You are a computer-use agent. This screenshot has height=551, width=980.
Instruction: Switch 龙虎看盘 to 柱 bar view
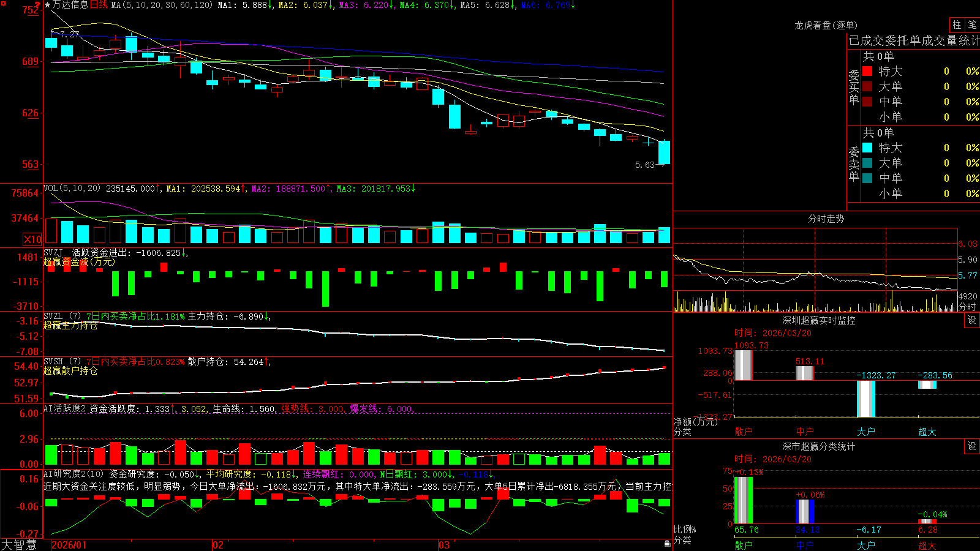point(957,24)
